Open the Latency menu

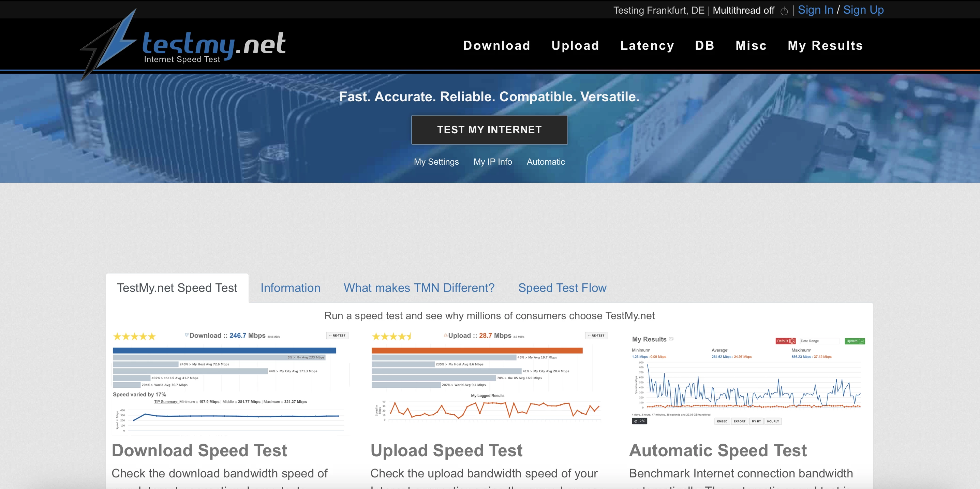647,46
